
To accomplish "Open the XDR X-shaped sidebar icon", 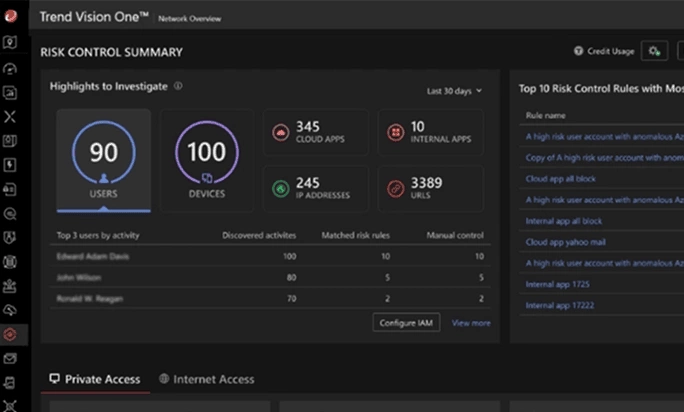I will coord(10,117).
